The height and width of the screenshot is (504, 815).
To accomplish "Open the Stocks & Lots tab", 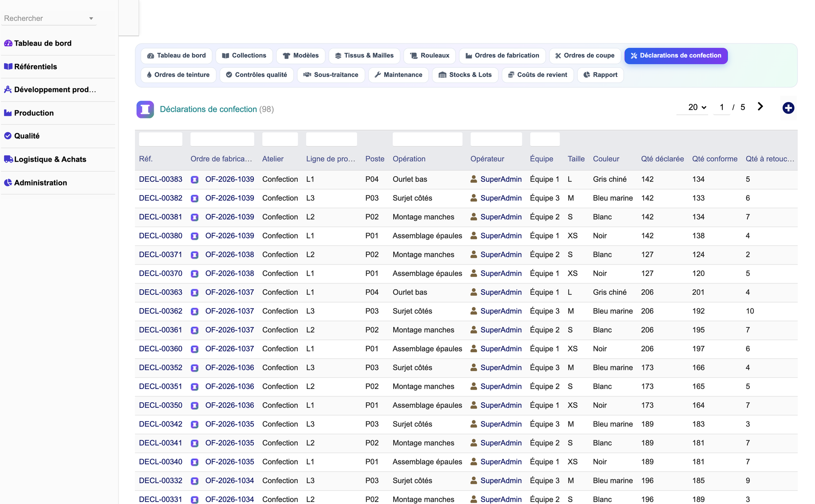I will (465, 75).
